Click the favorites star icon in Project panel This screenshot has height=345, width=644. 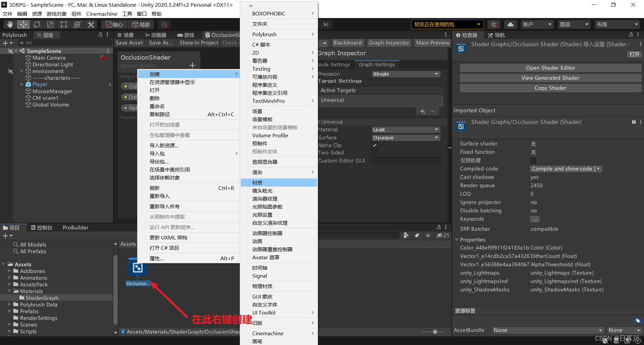tap(428, 235)
